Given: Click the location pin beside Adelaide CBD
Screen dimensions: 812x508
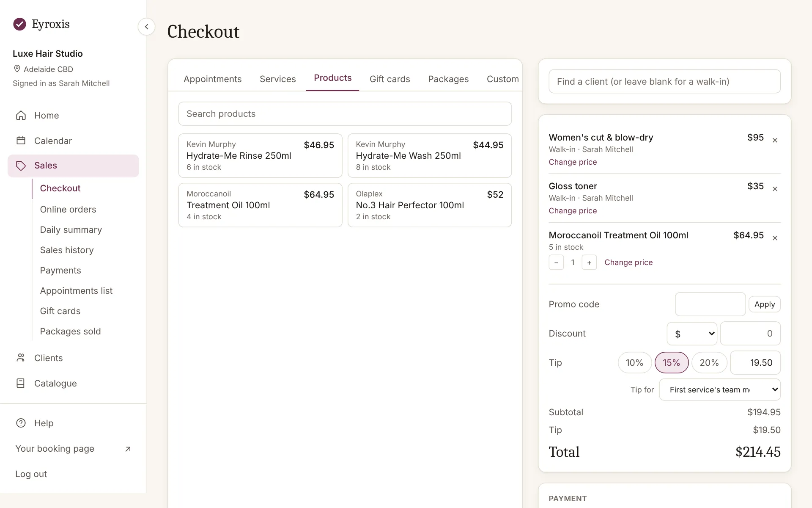Looking at the screenshot, I should [17, 69].
